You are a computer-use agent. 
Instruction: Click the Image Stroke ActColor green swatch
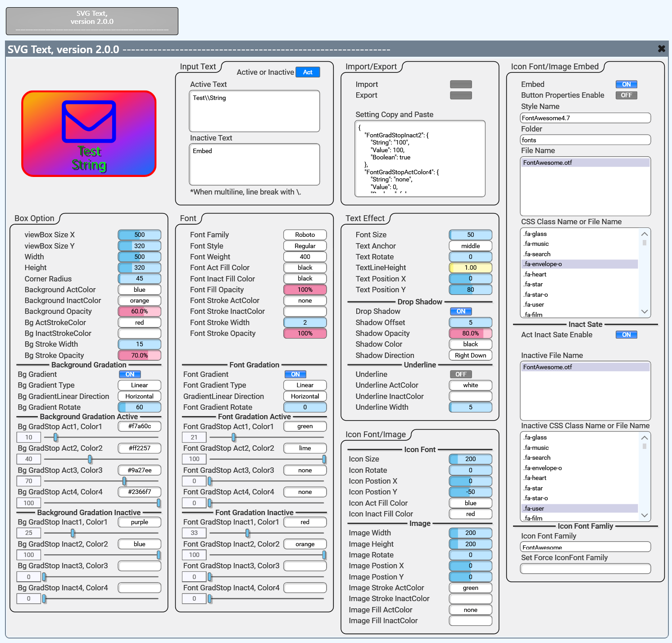coord(471,588)
